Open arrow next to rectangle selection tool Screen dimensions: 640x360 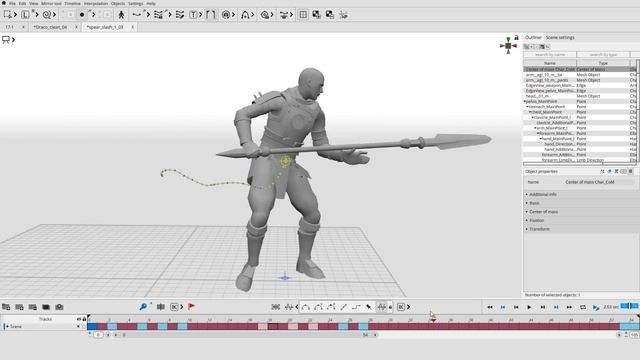pyautogui.click(x=15, y=15)
